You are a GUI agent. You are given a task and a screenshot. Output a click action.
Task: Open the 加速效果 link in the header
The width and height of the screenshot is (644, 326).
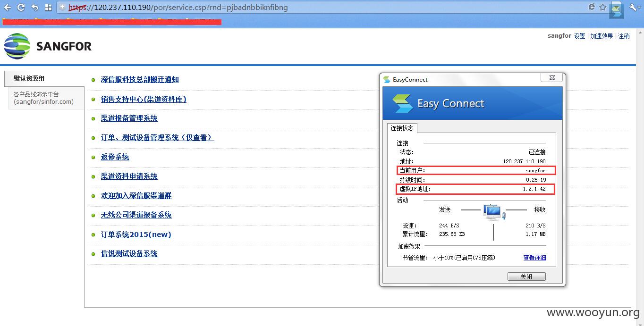click(x=602, y=36)
